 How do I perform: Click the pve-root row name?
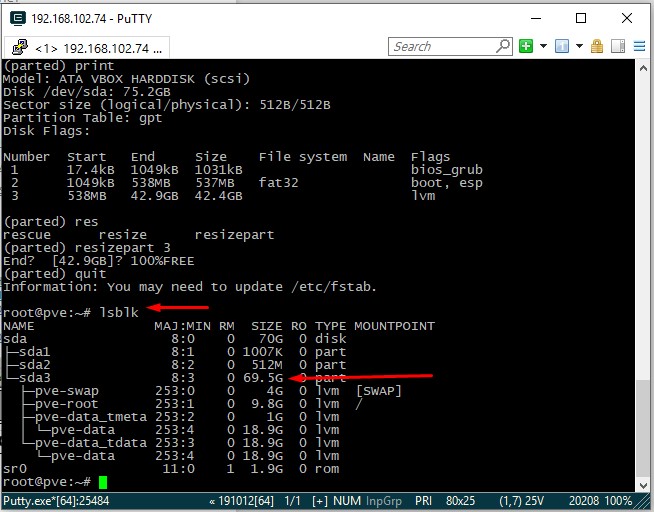click(x=67, y=404)
